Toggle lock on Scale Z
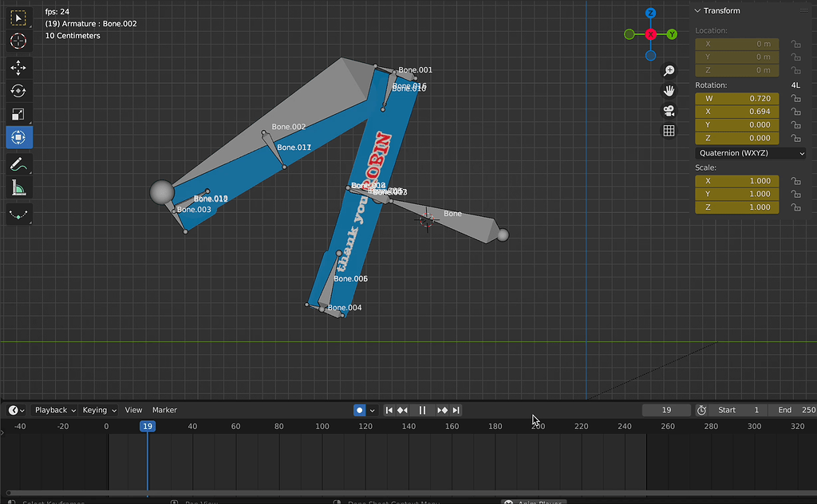This screenshot has height=504, width=817. [x=795, y=207]
